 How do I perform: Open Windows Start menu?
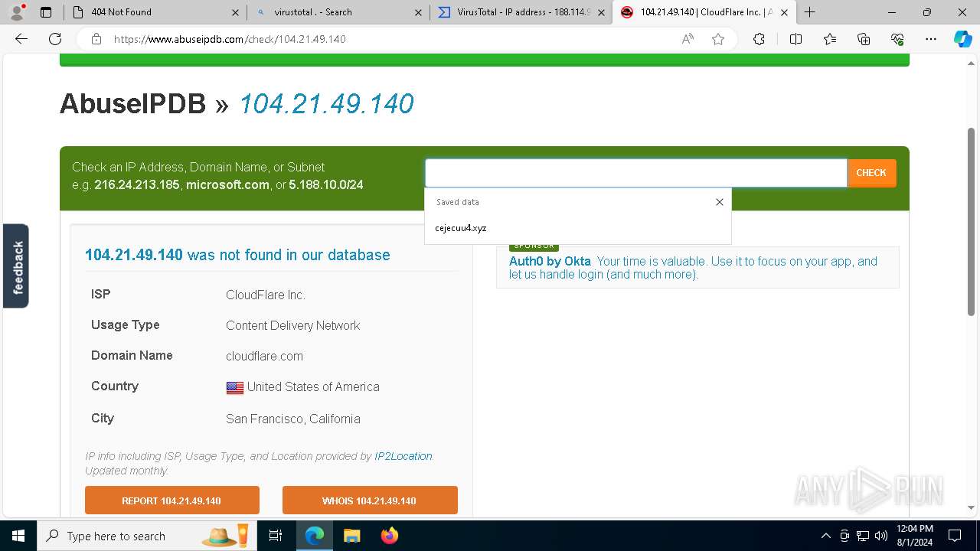coord(18,536)
